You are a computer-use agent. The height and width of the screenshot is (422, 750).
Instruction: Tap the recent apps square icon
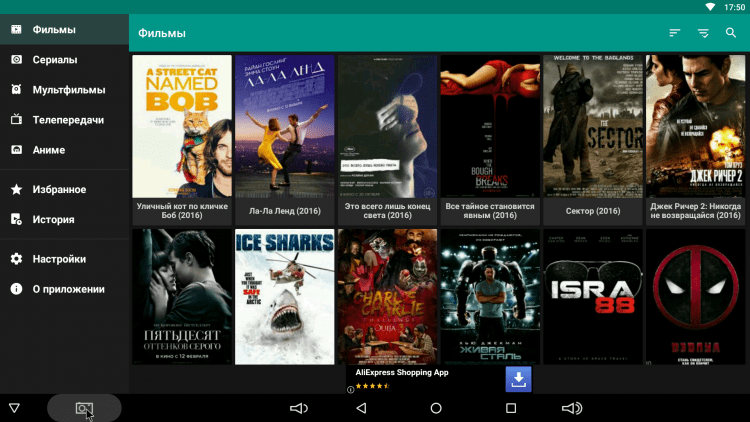click(x=511, y=408)
